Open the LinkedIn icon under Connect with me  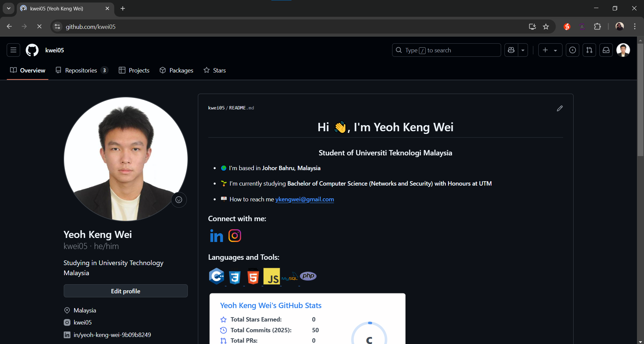coord(216,236)
